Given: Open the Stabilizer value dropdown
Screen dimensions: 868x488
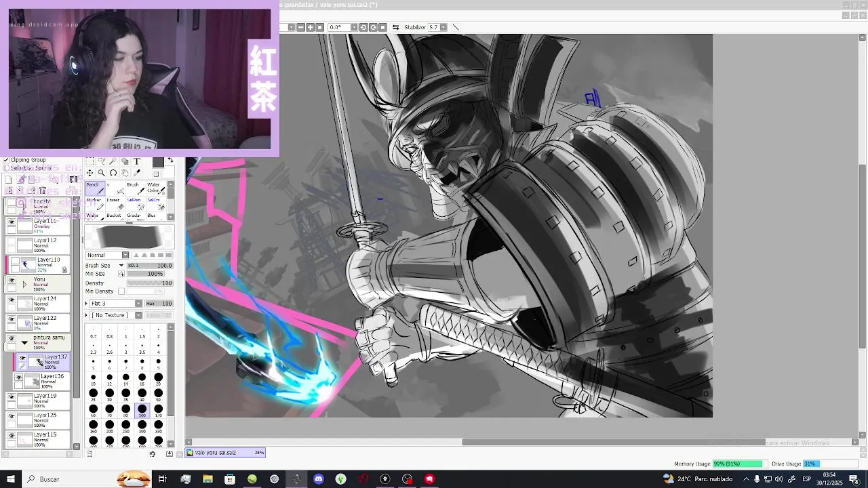Looking at the screenshot, I should (443, 27).
